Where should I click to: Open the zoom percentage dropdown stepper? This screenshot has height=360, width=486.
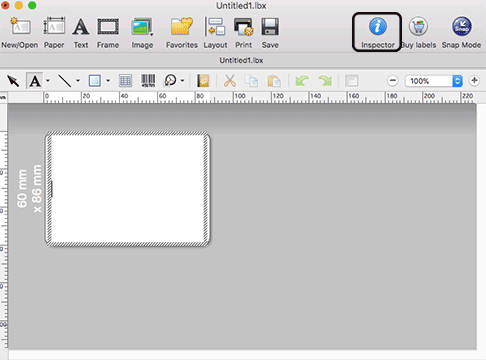457,81
